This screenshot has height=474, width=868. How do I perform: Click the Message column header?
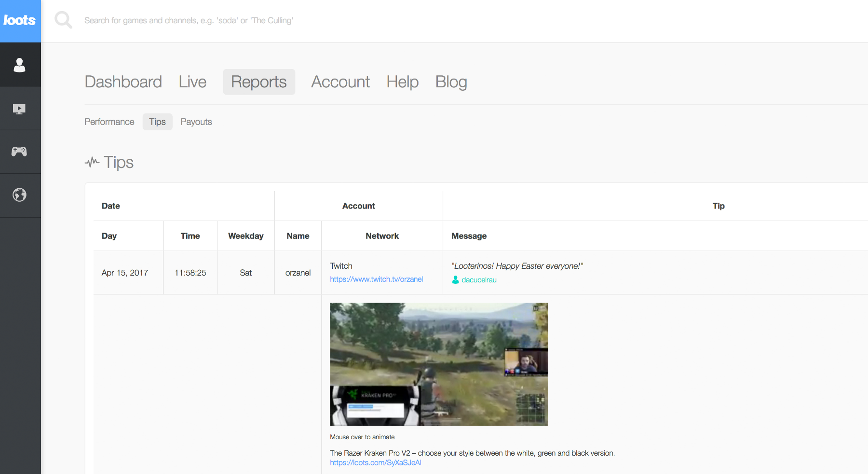pos(469,236)
